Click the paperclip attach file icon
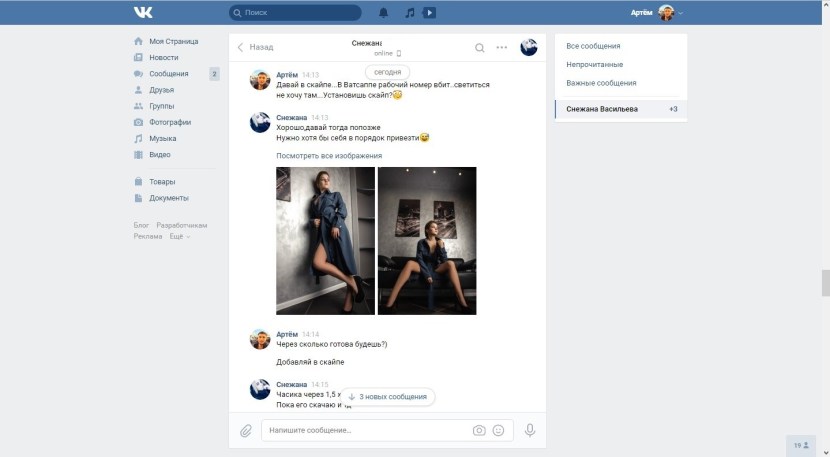The image size is (830, 457). click(245, 430)
